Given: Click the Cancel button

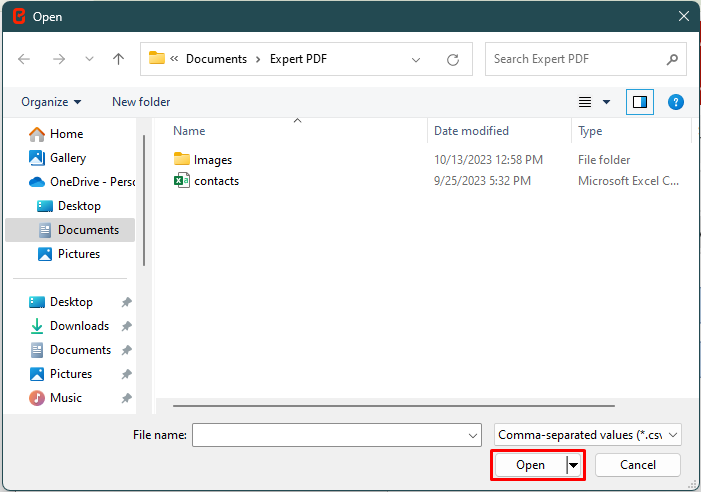Looking at the screenshot, I should pos(638,465).
